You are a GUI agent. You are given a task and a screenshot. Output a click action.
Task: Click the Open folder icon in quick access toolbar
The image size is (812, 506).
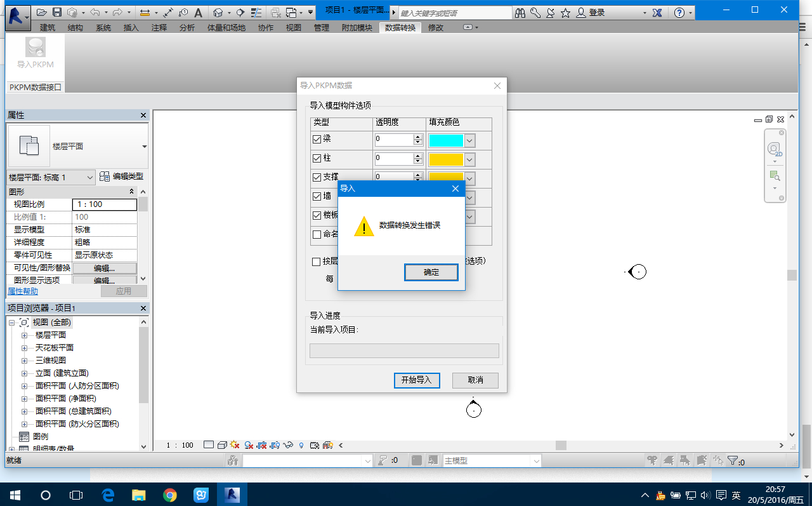42,12
